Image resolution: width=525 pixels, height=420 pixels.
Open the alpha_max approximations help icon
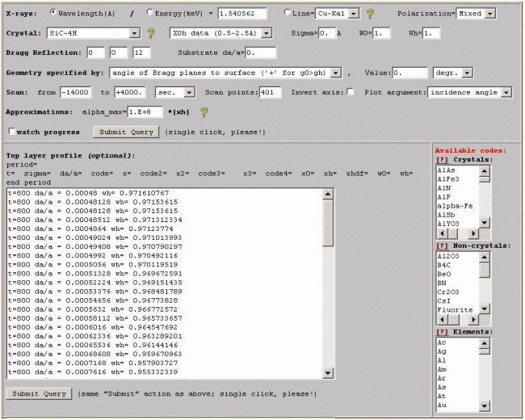[204, 112]
